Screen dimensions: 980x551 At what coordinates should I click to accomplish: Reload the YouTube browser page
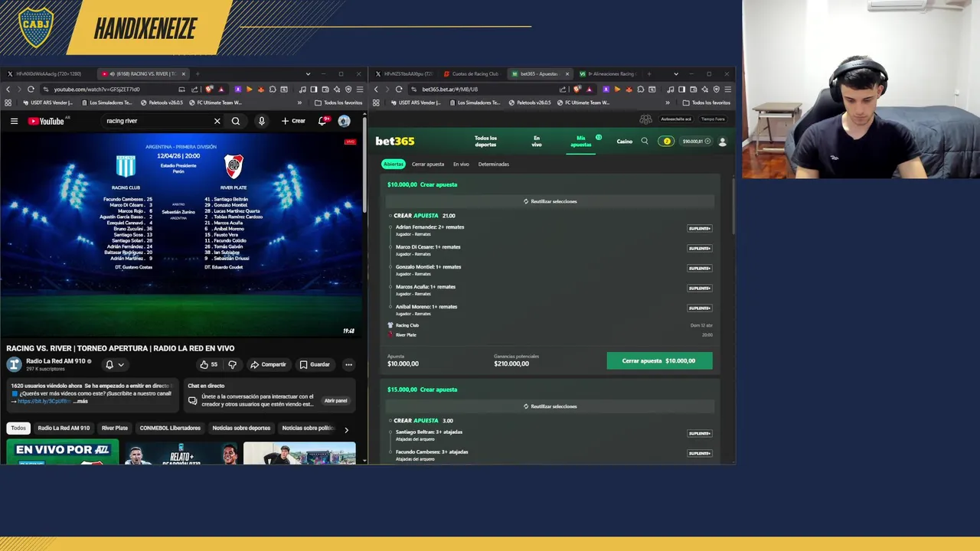(x=31, y=90)
